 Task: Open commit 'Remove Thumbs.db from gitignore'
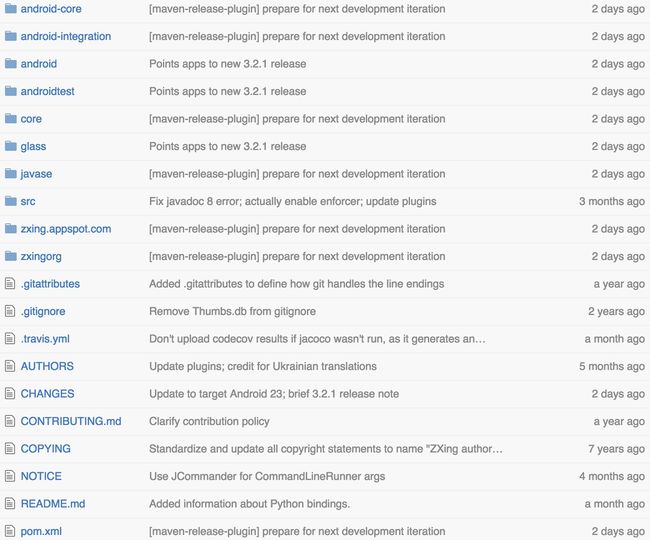pos(233,311)
